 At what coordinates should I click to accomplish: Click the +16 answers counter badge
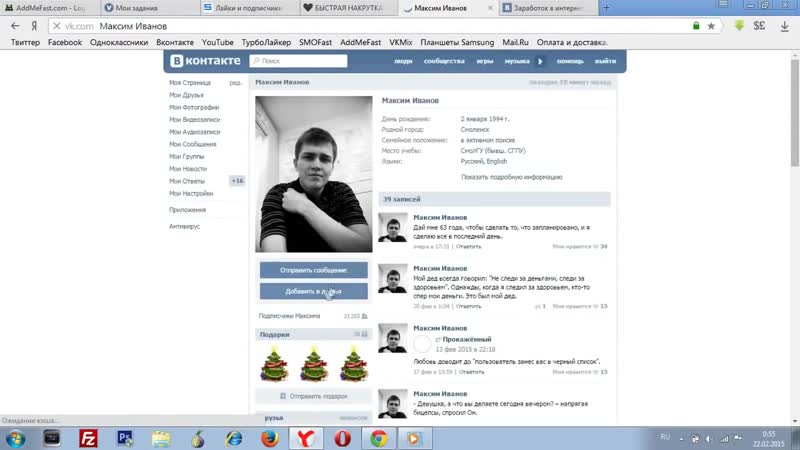[237, 181]
